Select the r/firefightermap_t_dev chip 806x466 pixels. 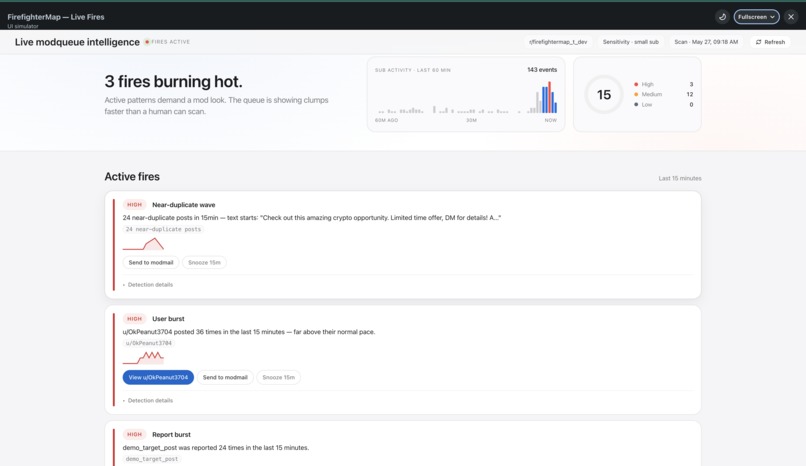pyautogui.click(x=558, y=42)
